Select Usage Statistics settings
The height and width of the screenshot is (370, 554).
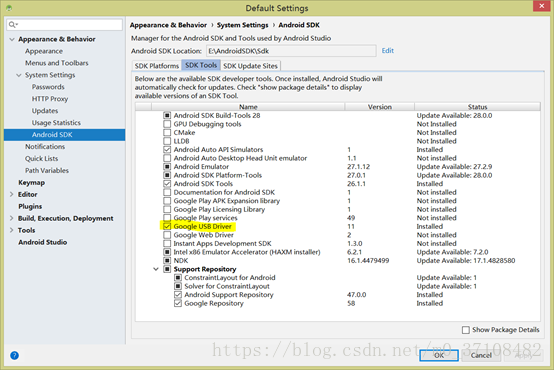tap(56, 123)
